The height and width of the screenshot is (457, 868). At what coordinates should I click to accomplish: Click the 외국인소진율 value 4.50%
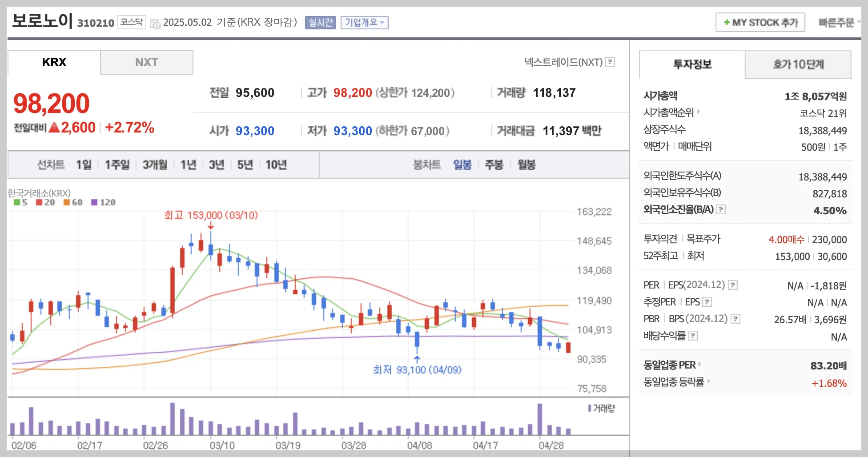tap(830, 211)
